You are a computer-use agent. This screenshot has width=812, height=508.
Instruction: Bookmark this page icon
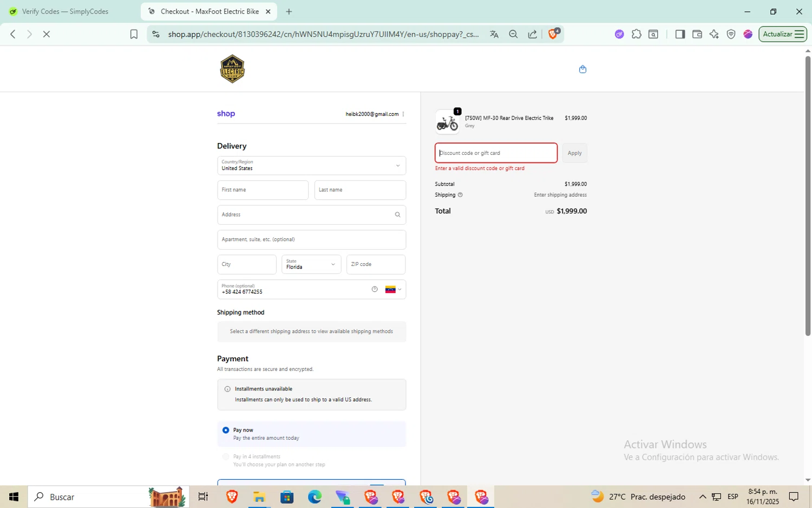coord(134,34)
